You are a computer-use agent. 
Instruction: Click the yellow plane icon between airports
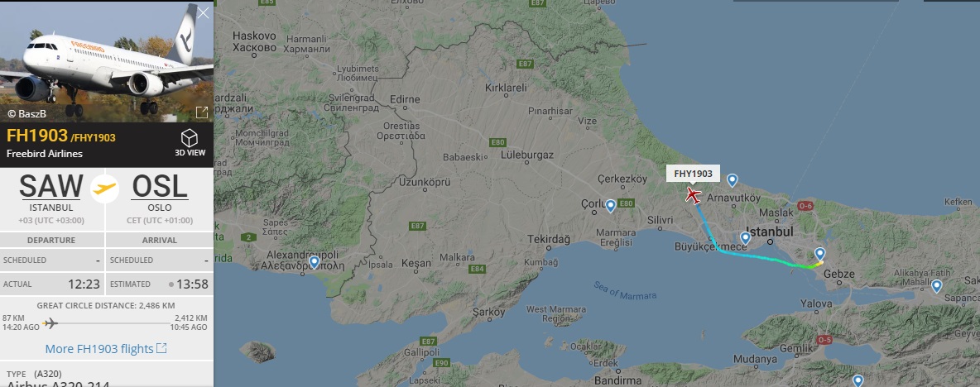point(105,188)
